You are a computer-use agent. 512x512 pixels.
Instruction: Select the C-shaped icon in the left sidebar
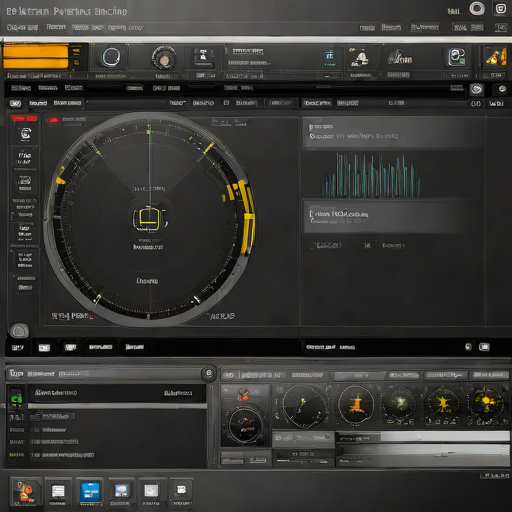[x=26, y=134]
